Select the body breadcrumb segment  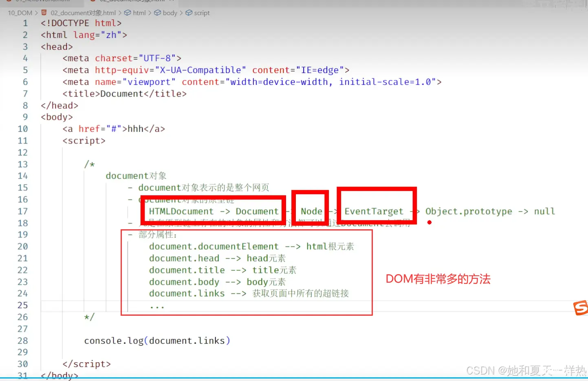point(170,13)
